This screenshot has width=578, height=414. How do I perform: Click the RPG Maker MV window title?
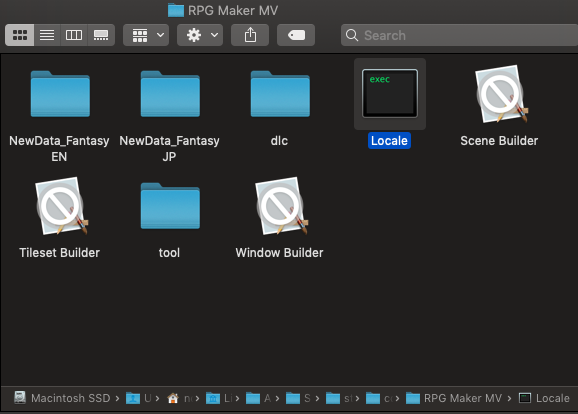click(x=233, y=10)
